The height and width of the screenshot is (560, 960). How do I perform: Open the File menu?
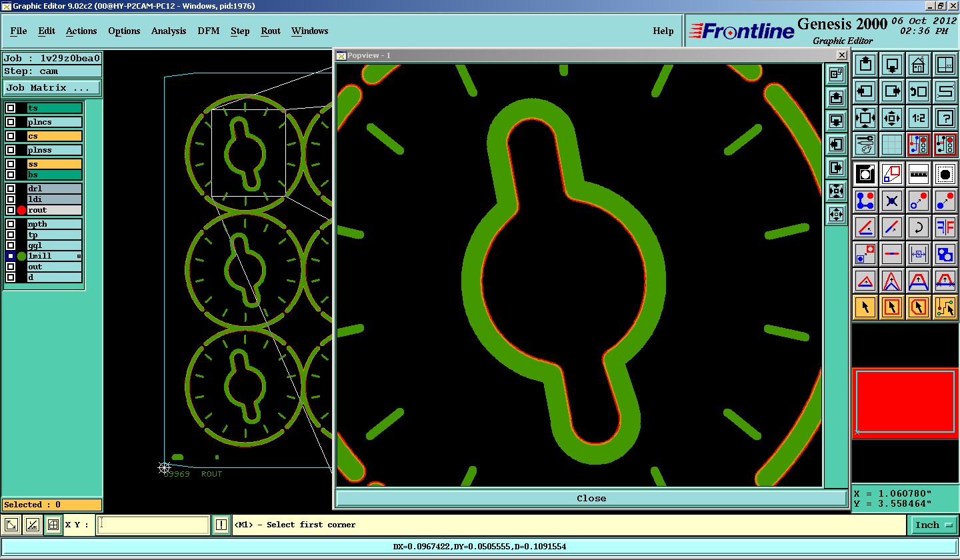point(19,31)
